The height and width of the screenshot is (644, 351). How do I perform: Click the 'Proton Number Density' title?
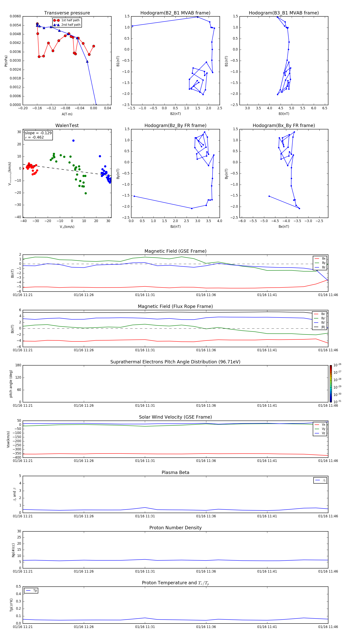(x=175, y=528)
